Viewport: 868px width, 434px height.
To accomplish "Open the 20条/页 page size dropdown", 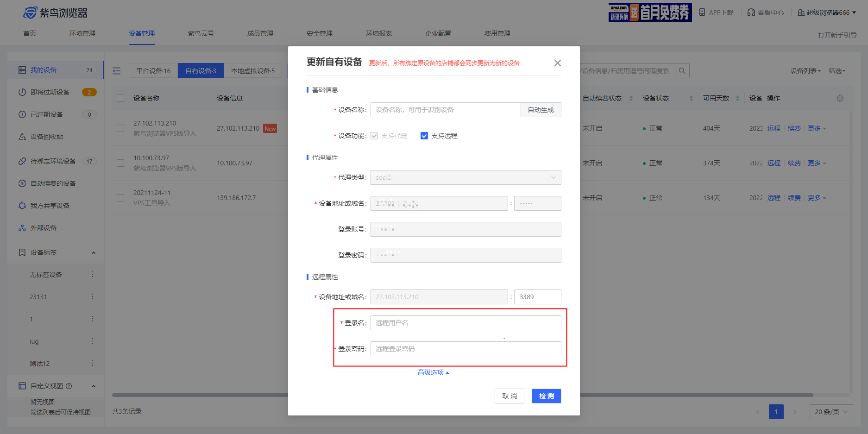I will 831,411.
